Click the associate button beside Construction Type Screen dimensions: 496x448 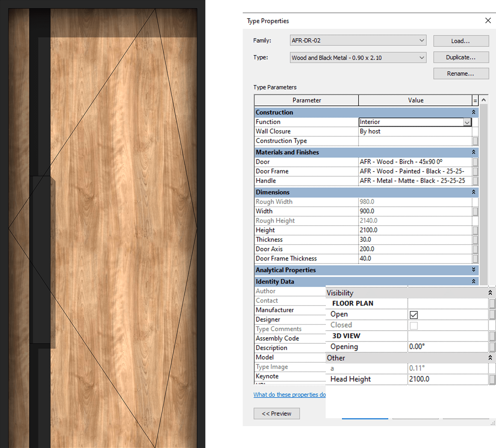(475, 141)
